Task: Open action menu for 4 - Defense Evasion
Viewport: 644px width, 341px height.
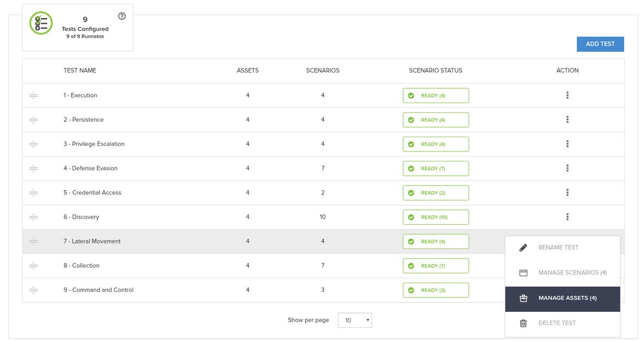Action: (567, 168)
